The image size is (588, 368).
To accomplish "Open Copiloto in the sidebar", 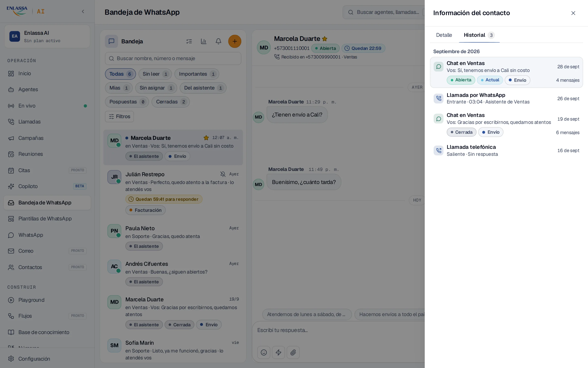I will pos(47,186).
